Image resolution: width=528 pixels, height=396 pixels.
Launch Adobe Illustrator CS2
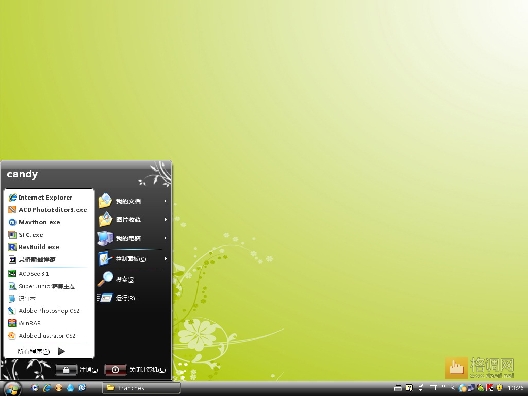(42, 335)
